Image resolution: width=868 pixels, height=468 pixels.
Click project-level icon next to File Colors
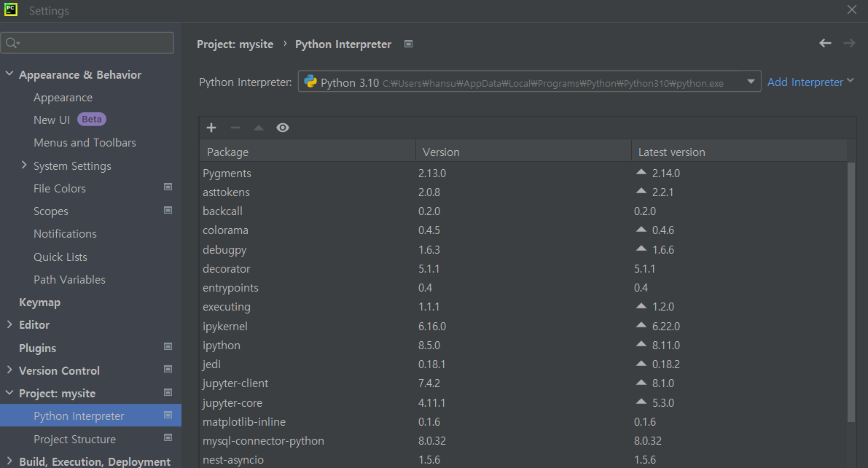[x=168, y=187]
